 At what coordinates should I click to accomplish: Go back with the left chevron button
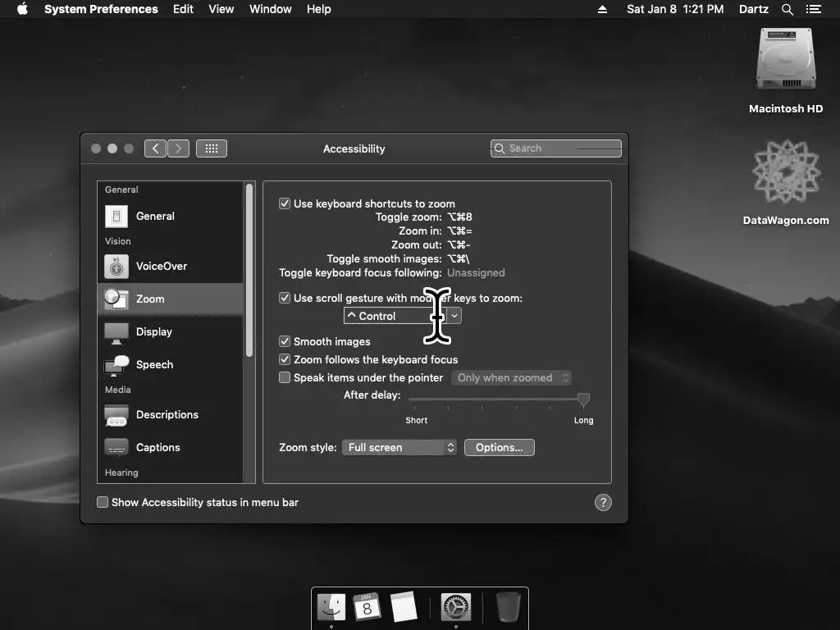click(x=155, y=148)
